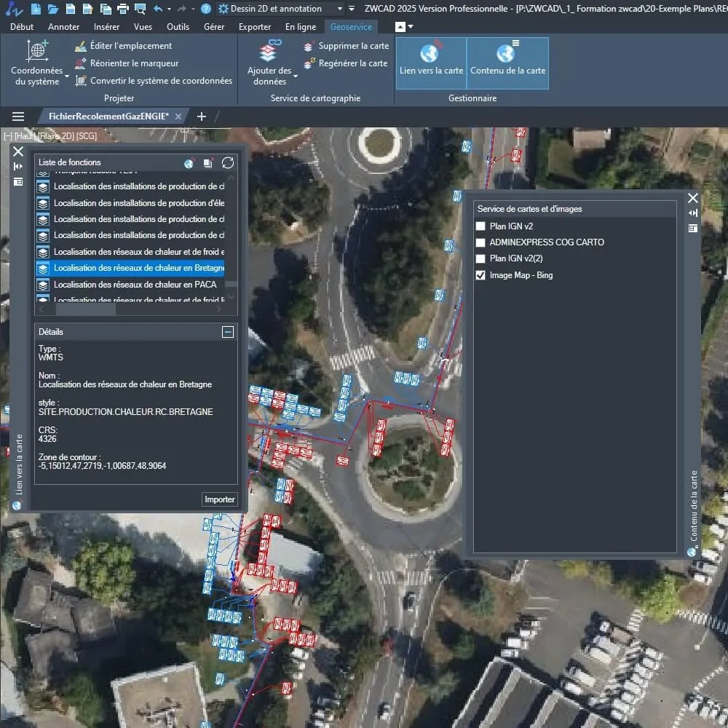Click the Print Preview magnifier icon
The width and height of the screenshot is (728, 728).
140,8
